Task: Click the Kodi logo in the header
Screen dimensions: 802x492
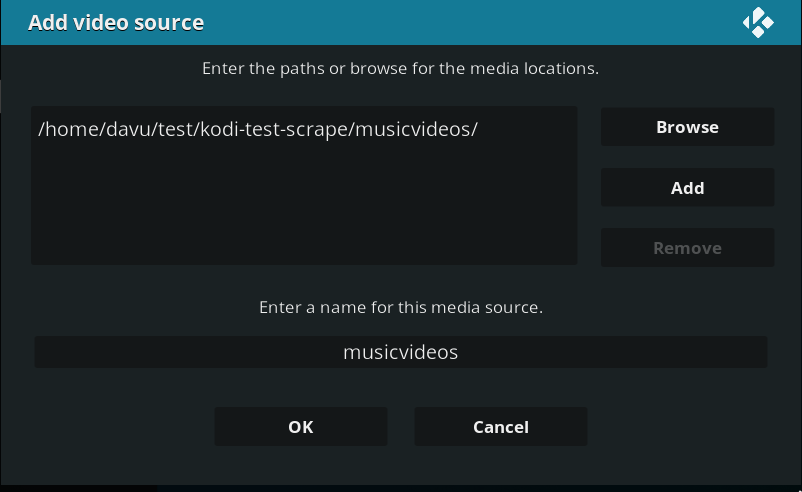Action: tap(758, 23)
